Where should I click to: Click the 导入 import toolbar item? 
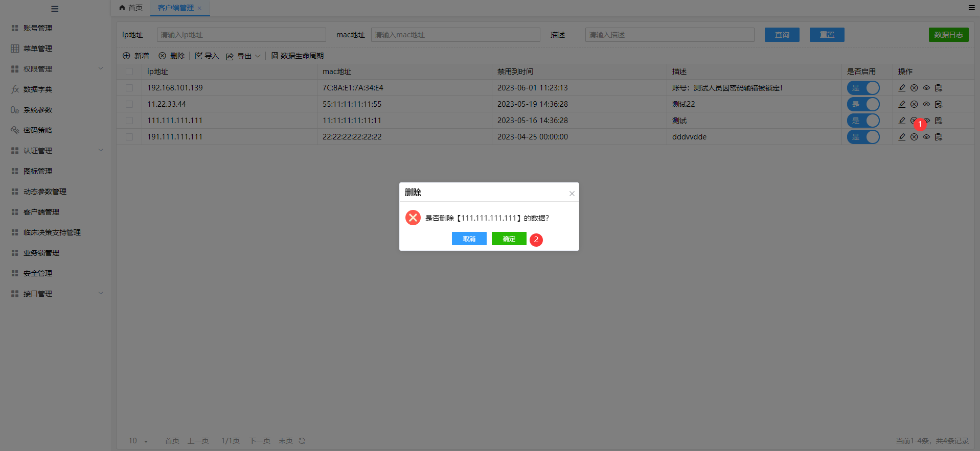(x=207, y=56)
